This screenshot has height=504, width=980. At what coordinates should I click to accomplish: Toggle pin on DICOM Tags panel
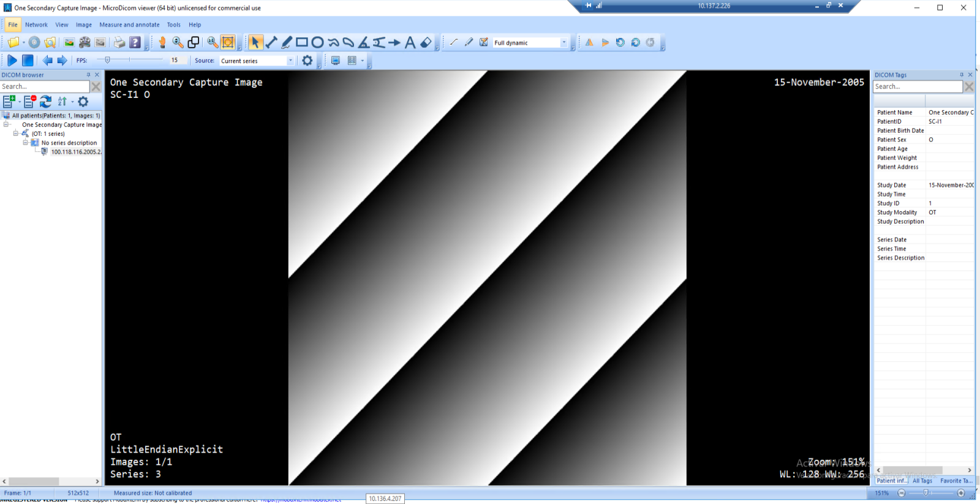point(961,75)
